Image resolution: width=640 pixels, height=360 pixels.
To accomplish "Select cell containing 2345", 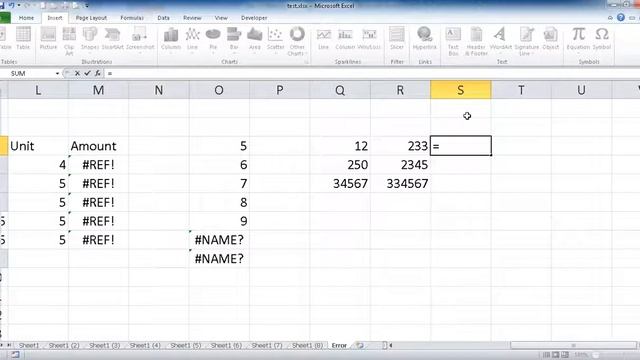I will tap(400, 165).
